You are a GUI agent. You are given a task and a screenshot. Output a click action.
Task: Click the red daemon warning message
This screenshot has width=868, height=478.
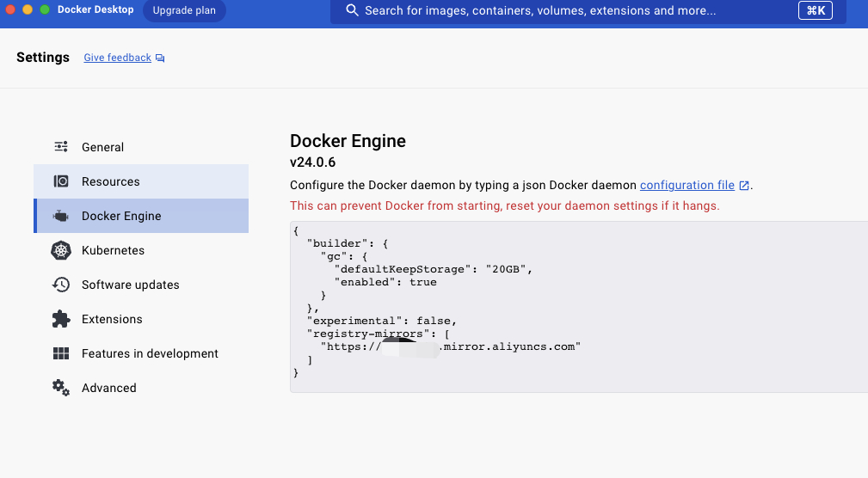505,205
